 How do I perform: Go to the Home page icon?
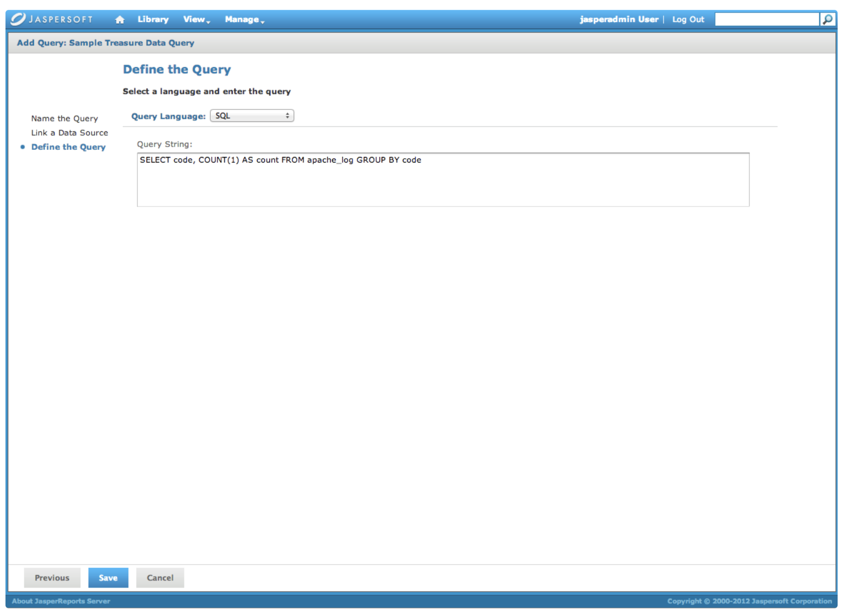[120, 20]
